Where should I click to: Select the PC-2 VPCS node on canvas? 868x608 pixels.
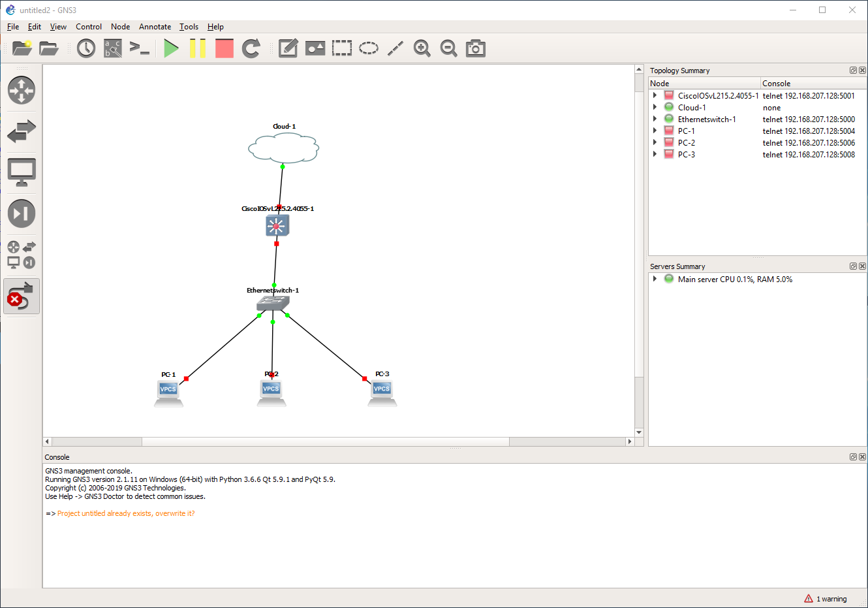point(271,394)
